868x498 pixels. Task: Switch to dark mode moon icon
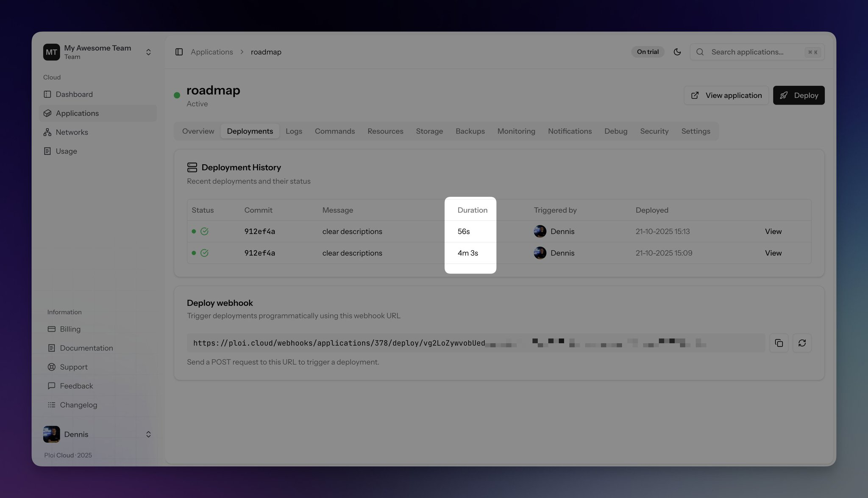coord(677,52)
